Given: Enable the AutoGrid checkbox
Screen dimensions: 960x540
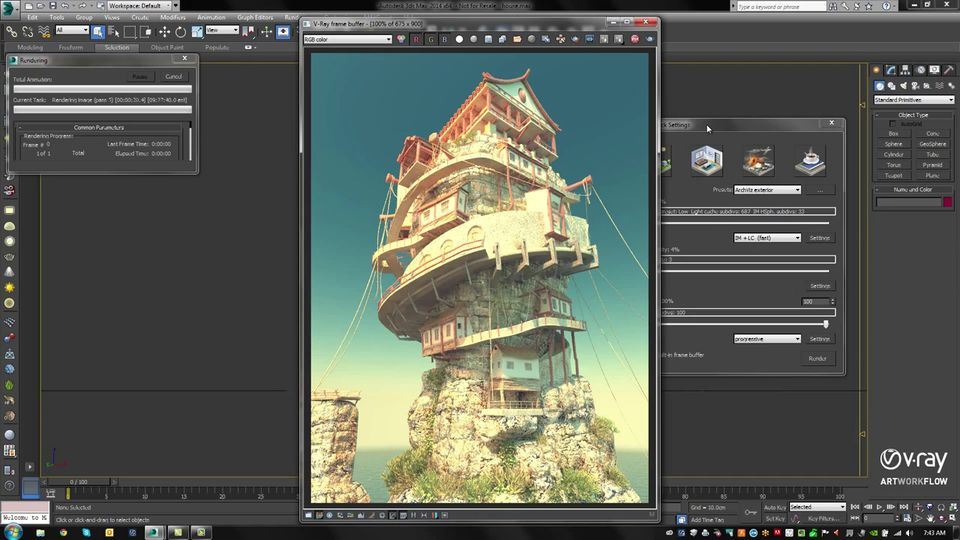Looking at the screenshot, I should click(893, 124).
